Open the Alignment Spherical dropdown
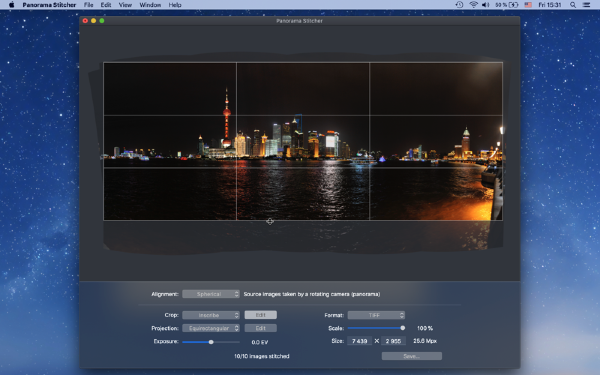Viewport: 600px width, 375px height. pos(211,294)
